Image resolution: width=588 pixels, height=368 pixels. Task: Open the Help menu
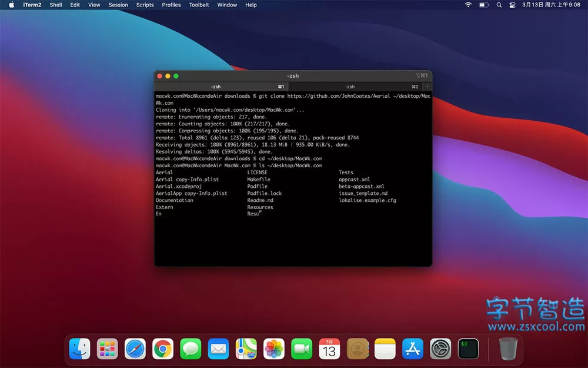pos(251,5)
